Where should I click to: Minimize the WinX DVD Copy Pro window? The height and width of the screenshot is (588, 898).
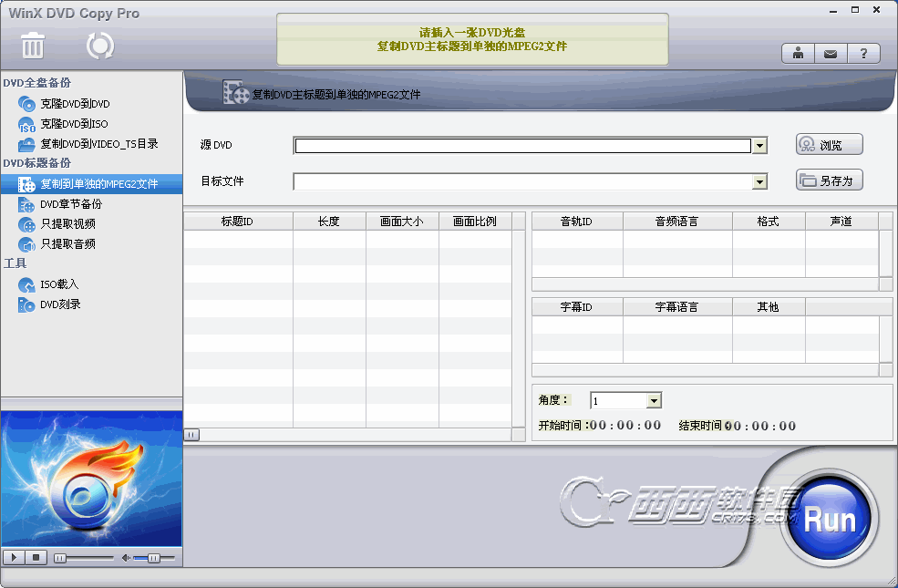coord(833,10)
